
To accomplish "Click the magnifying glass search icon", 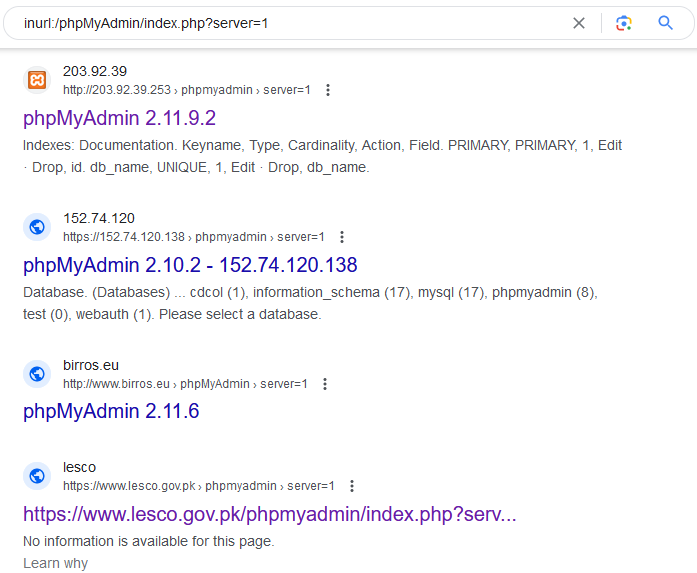I will pyautogui.click(x=666, y=23).
